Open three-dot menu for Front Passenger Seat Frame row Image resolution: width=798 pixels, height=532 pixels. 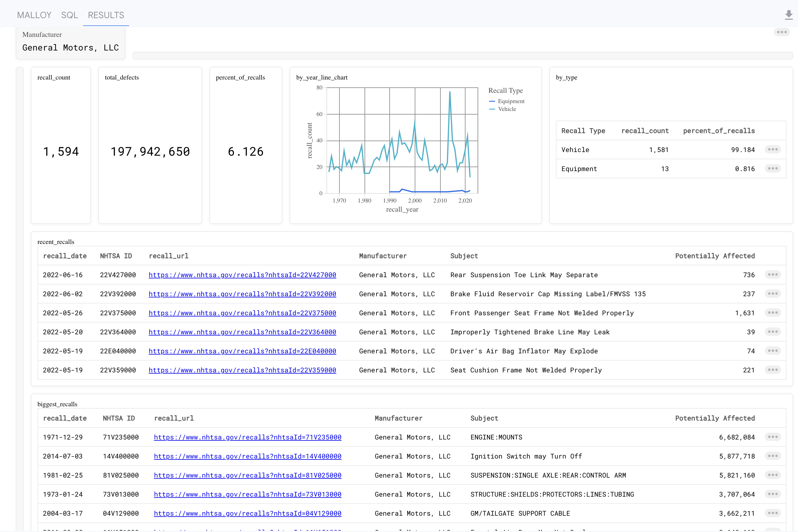point(773,313)
